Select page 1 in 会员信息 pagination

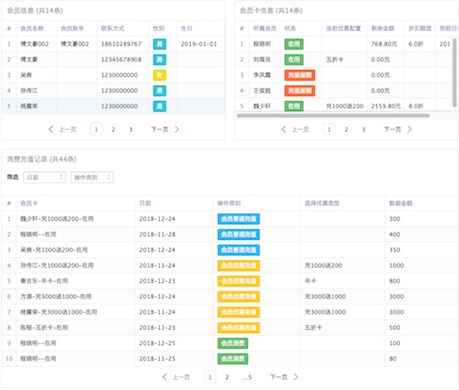point(96,129)
